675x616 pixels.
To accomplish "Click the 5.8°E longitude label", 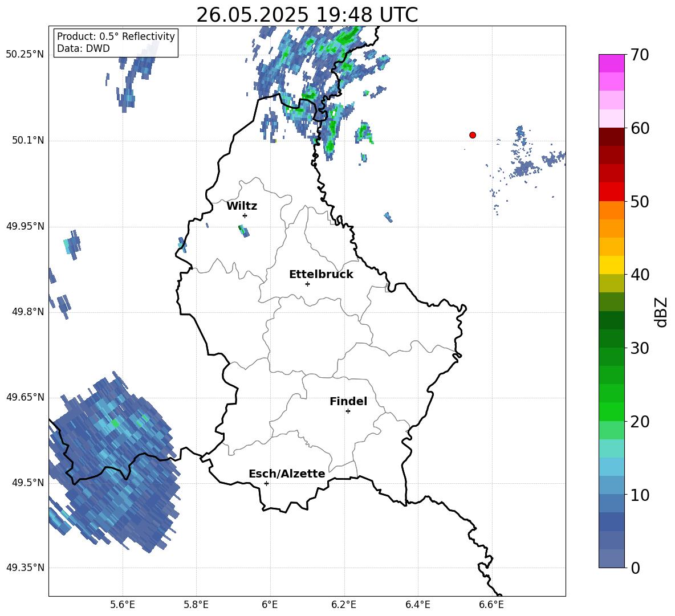I will (x=196, y=605).
